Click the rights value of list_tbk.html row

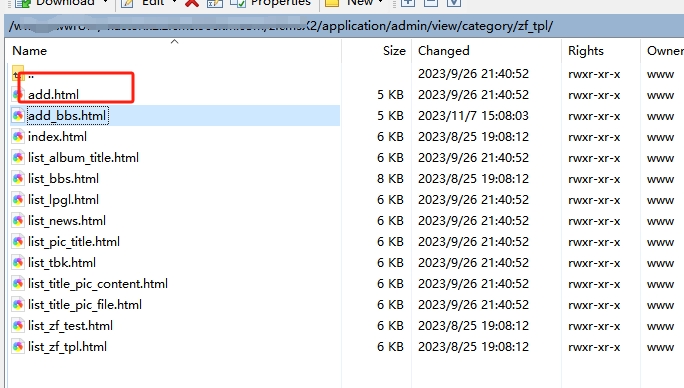point(594,263)
